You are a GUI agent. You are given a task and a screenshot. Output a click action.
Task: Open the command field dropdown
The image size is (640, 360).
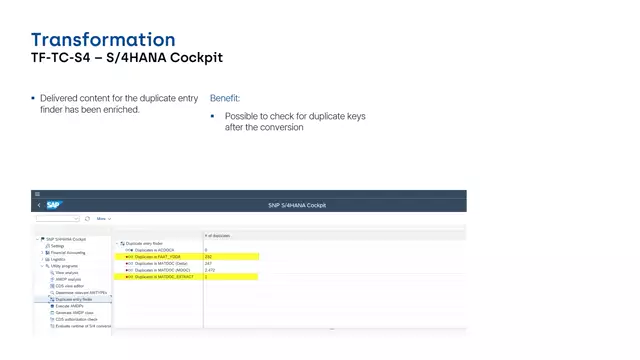[x=76, y=219]
